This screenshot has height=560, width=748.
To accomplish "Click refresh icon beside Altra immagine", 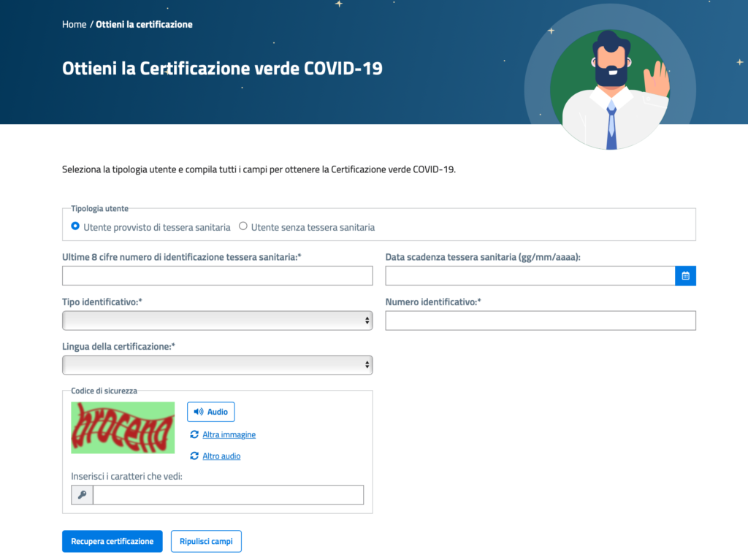I will coord(194,434).
